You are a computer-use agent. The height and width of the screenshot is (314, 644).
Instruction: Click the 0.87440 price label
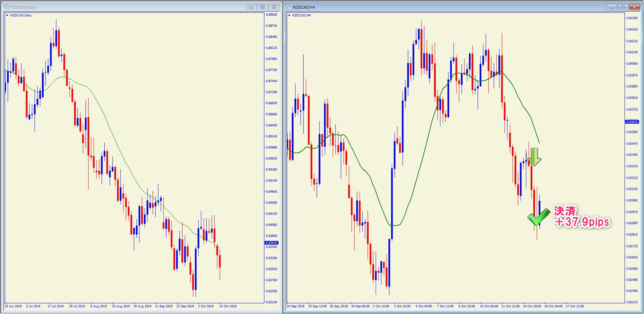pos(272,81)
